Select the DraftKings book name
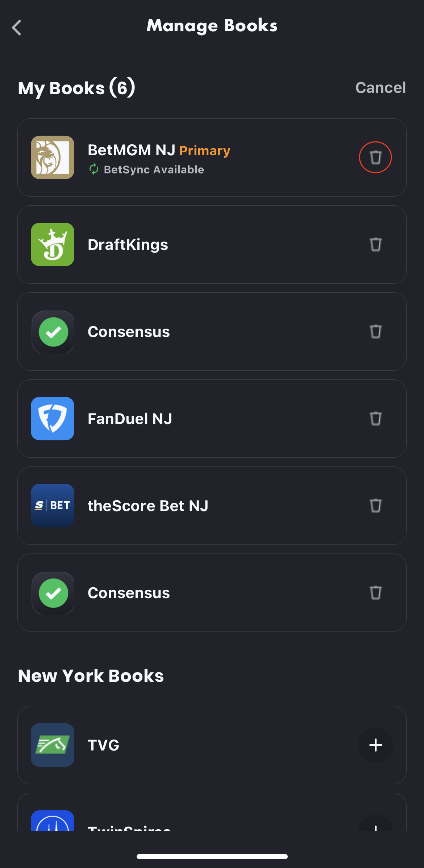Viewport: 424px width, 868px height. coord(128,245)
